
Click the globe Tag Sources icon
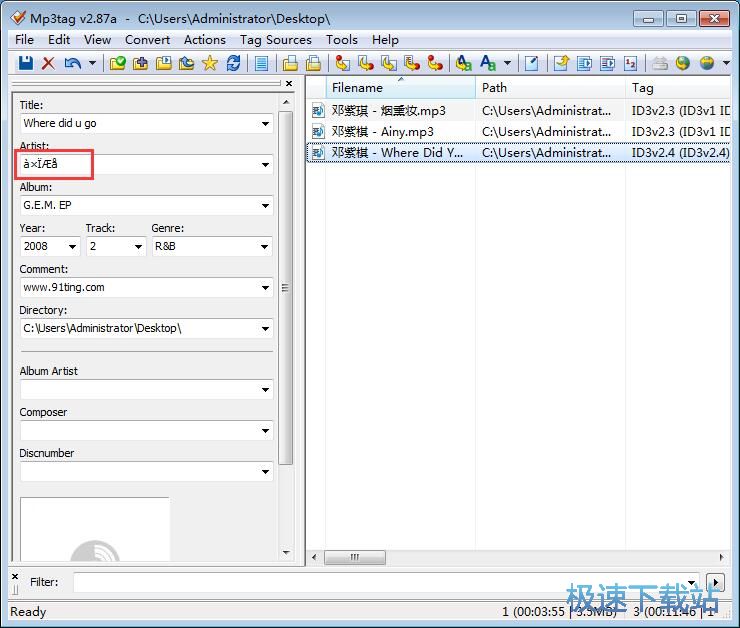pyautogui.click(x=683, y=63)
